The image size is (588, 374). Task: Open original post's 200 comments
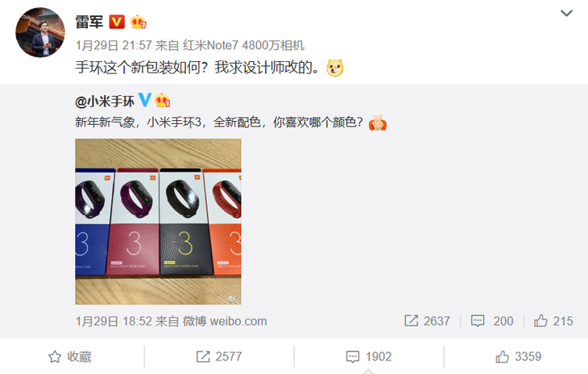[492, 321]
